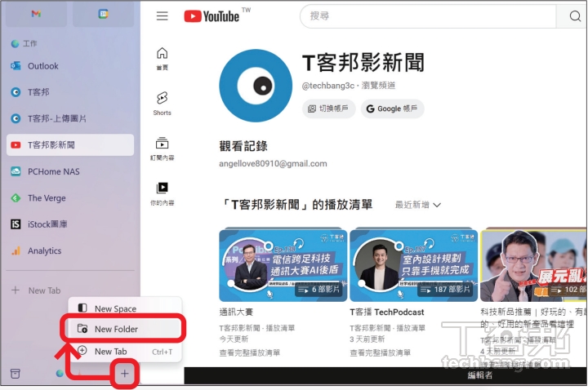
Task: Click the space globe icon at sidebar bottom
Action: pyautogui.click(x=60, y=374)
